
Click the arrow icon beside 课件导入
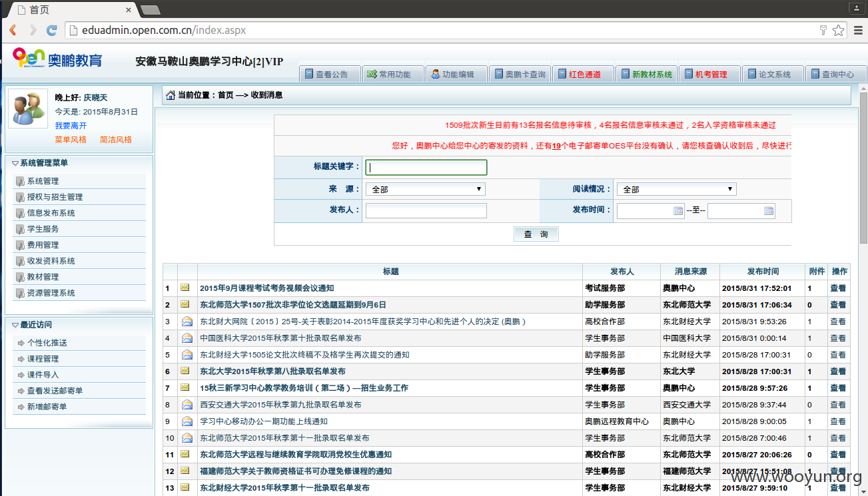tap(21, 375)
